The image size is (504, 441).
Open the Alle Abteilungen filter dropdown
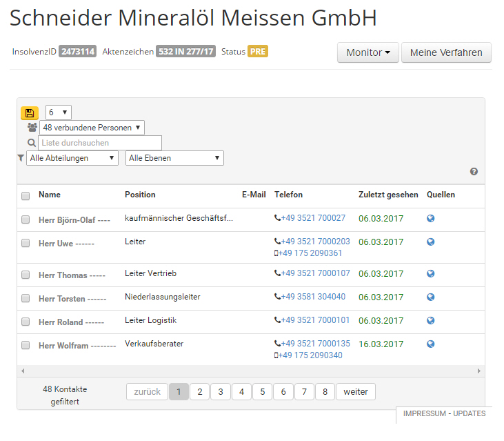click(72, 158)
